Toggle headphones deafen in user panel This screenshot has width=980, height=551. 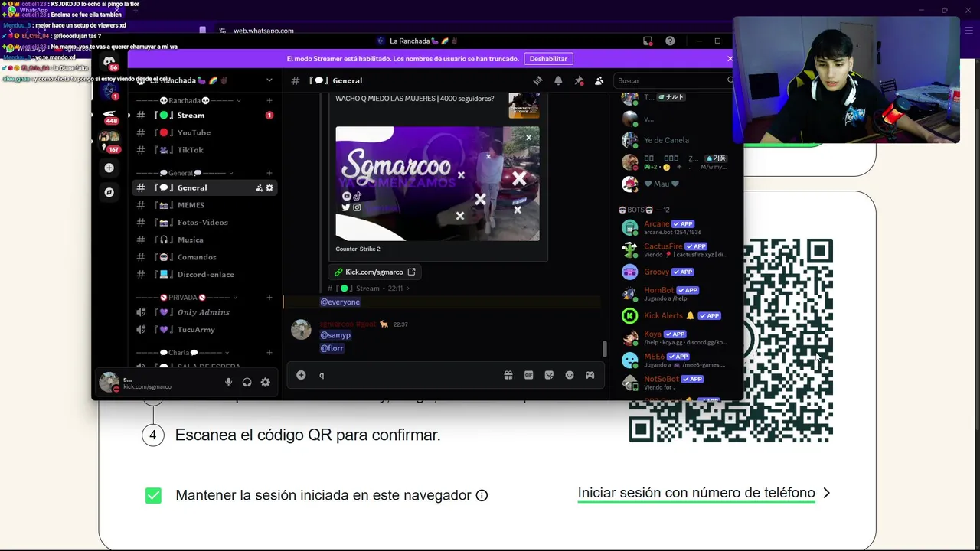247,382
